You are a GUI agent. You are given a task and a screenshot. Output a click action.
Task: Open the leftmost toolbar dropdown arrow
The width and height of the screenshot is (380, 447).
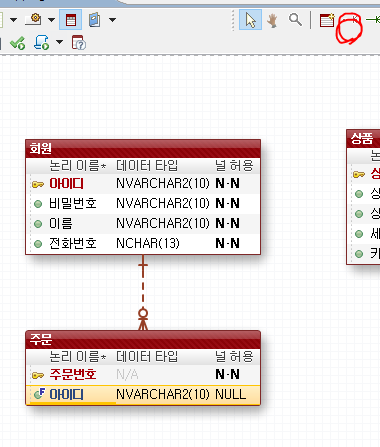tap(14, 20)
